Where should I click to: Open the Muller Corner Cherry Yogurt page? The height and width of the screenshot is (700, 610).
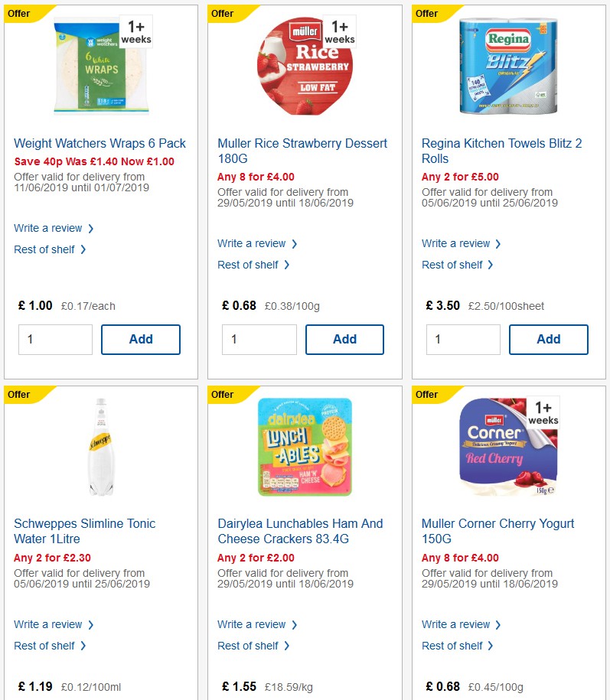(x=497, y=531)
